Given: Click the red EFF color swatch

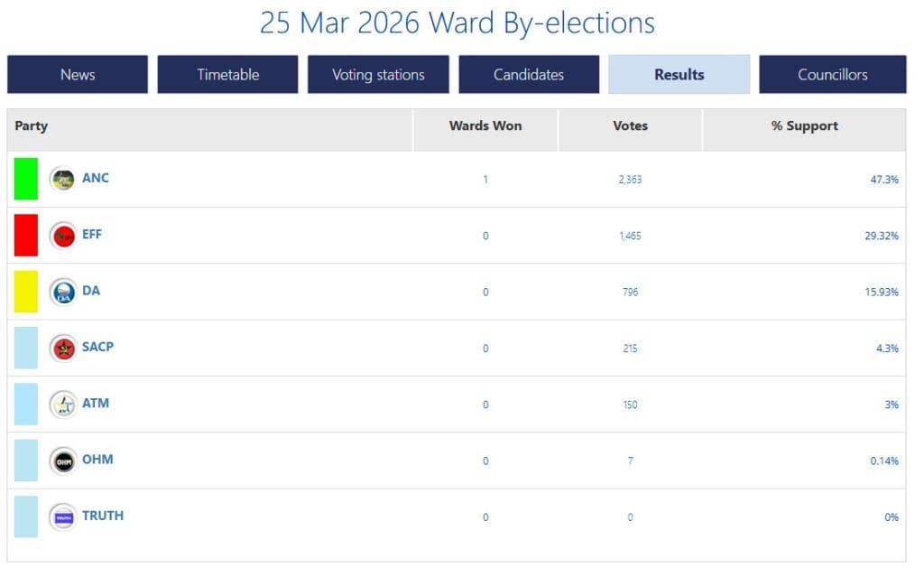Looking at the screenshot, I should [x=26, y=236].
